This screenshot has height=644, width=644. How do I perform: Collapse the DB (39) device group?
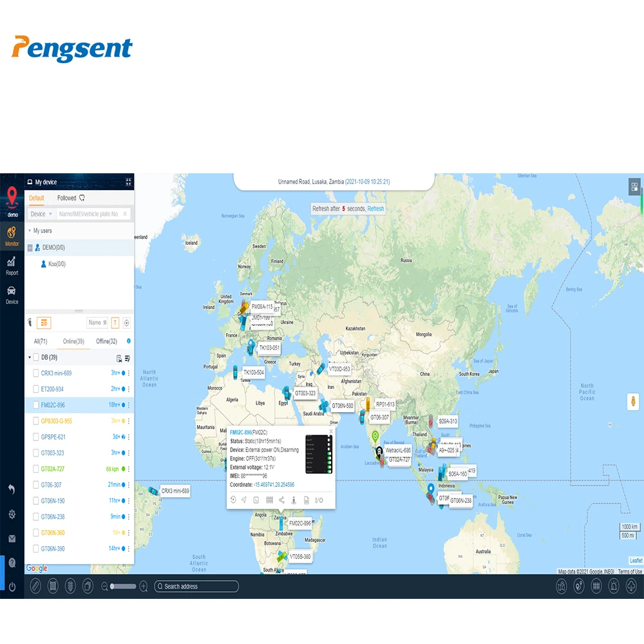(30, 357)
